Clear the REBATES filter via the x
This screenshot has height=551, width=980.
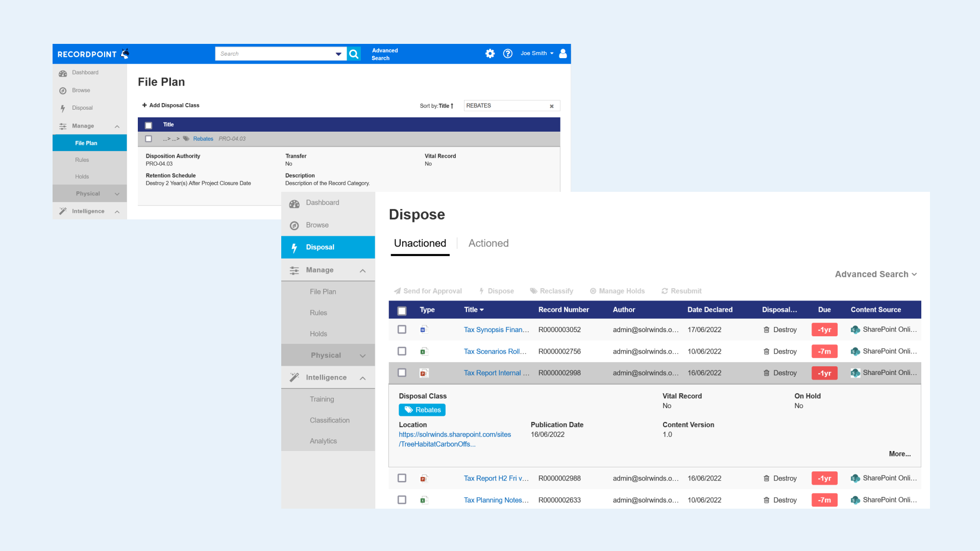(552, 106)
